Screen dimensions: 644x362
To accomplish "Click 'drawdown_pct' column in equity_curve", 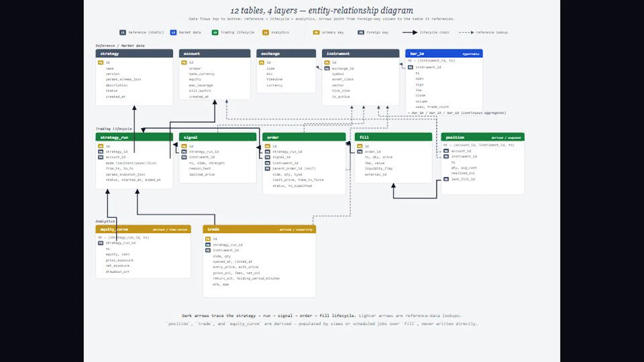I will [118, 272].
